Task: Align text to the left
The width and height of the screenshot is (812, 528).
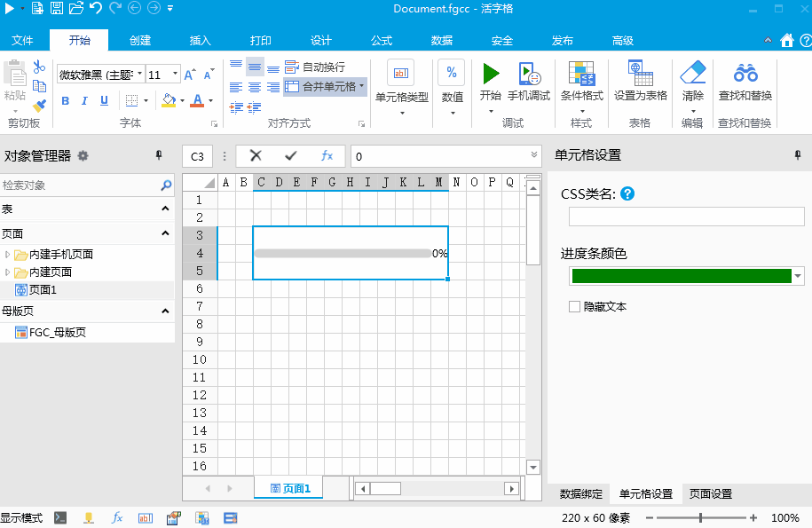Action: coord(236,87)
